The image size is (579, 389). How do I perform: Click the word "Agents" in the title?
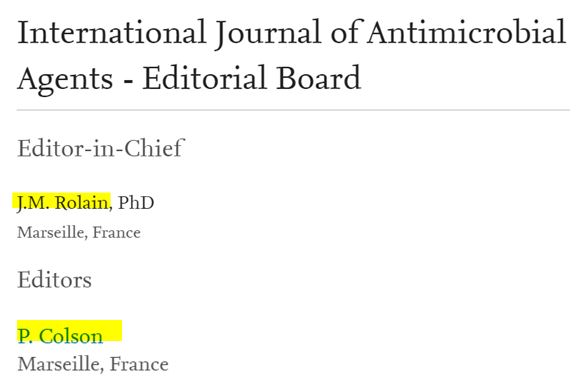[x=65, y=80]
